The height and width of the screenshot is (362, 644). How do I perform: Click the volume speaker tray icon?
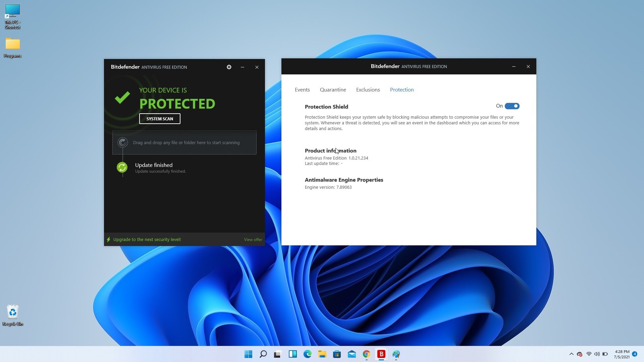tap(597, 354)
